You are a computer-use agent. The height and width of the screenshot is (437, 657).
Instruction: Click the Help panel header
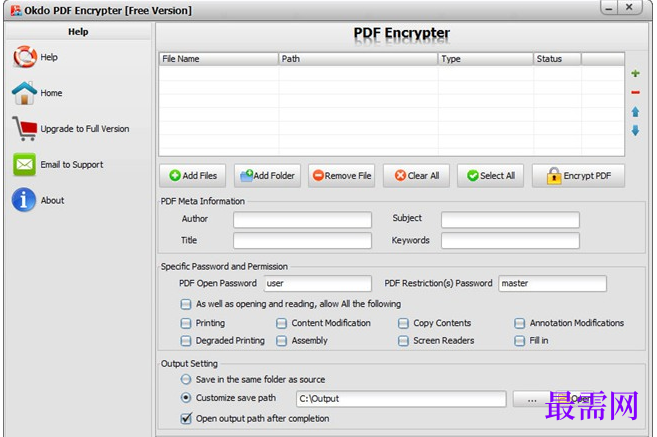pyautogui.click(x=78, y=32)
